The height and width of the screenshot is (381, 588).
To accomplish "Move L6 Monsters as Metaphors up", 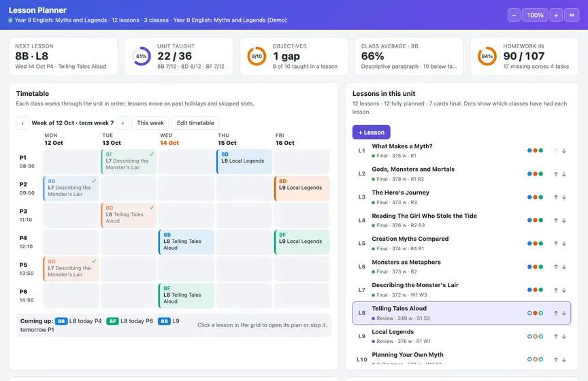I will [556, 267].
